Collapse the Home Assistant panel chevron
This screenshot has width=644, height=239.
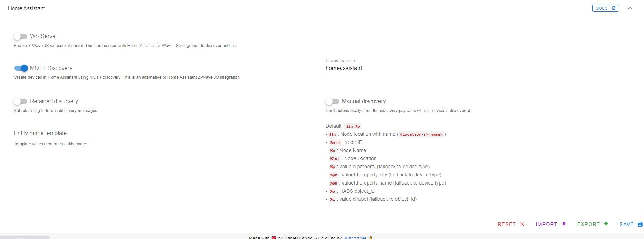pyautogui.click(x=630, y=8)
